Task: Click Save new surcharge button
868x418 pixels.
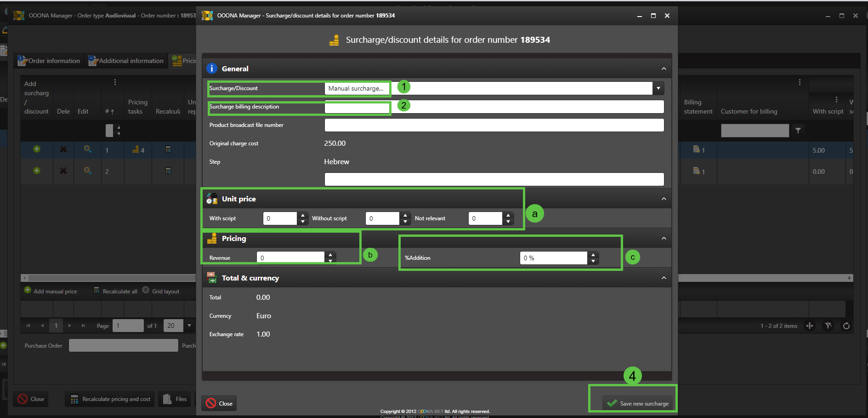Action: [x=638, y=403]
